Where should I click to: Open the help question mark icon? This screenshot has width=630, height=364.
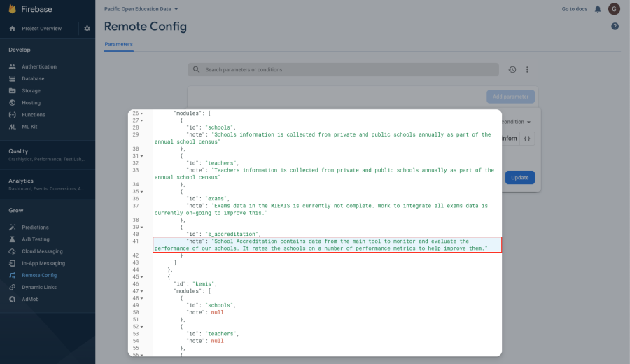click(x=615, y=26)
